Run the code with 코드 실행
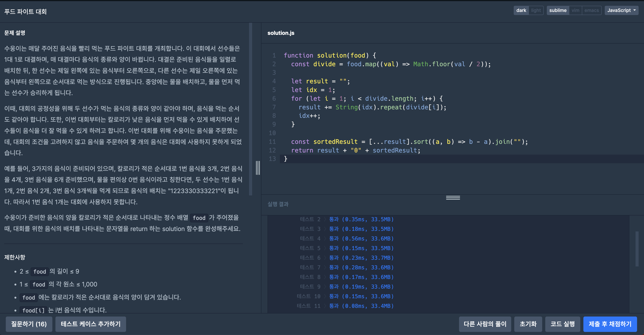 click(x=563, y=324)
